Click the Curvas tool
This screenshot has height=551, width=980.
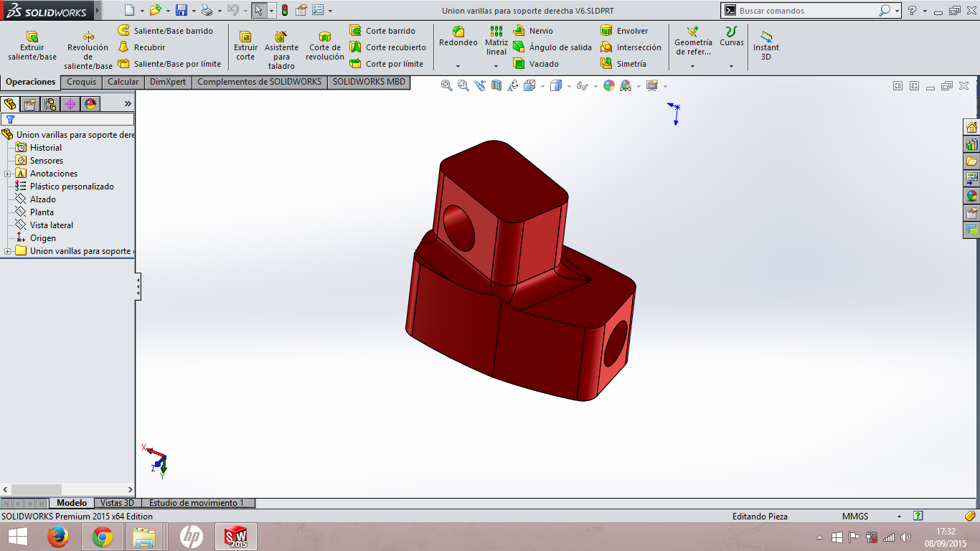point(732,37)
